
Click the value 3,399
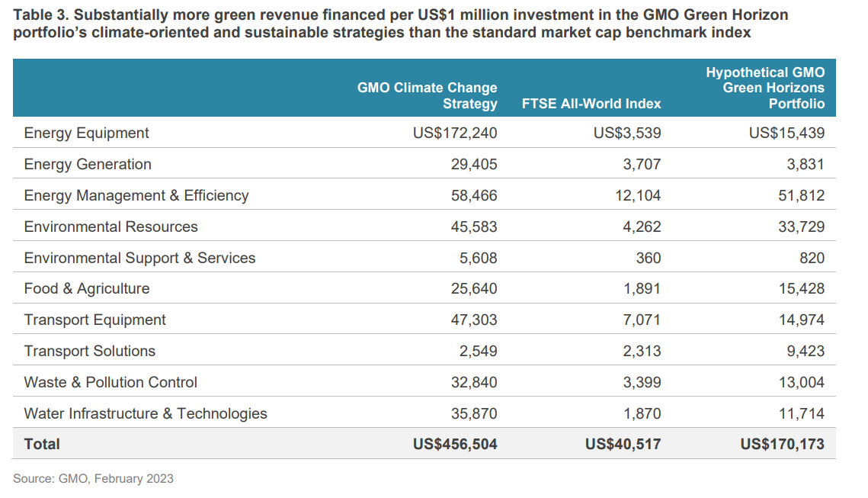[x=642, y=383]
